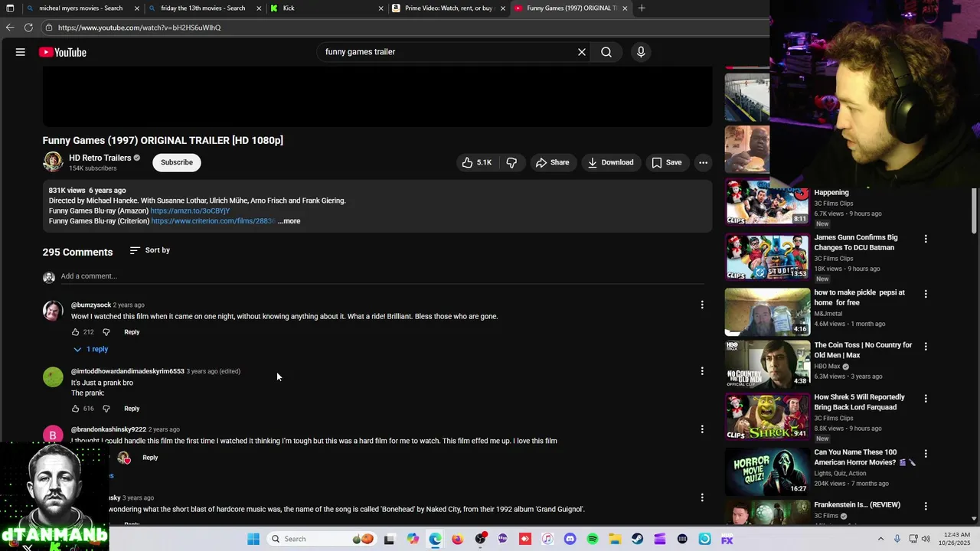Viewport: 980px width, 551px height.
Task: Open the YouTube hamburger guide menu
Action: click(21, 52)
